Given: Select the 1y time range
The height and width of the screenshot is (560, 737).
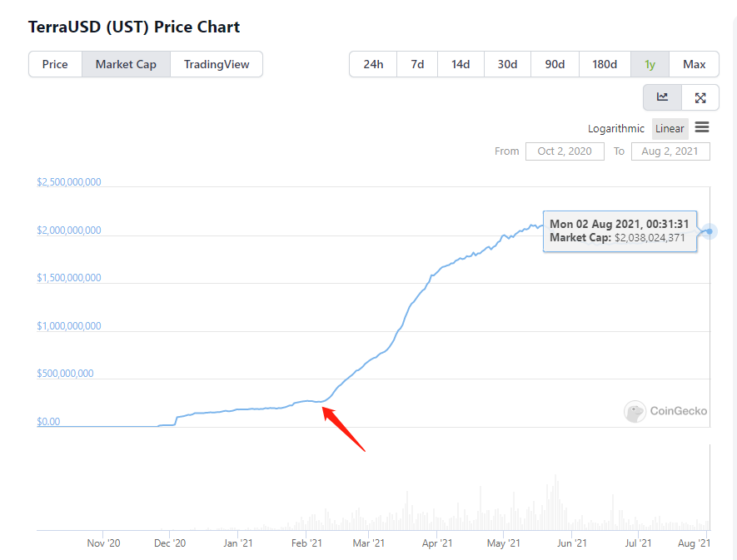Looking at the screenshot, I should pyautogui.click(x=650, y=64).
